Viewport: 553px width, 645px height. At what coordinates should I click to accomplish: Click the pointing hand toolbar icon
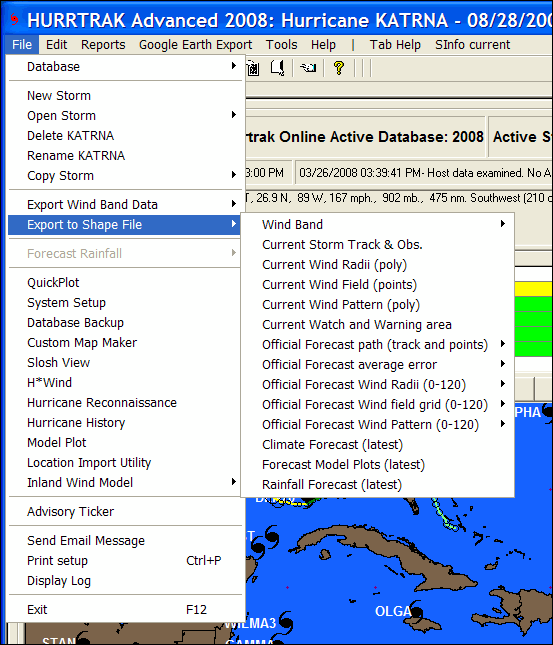pos(308,67)
